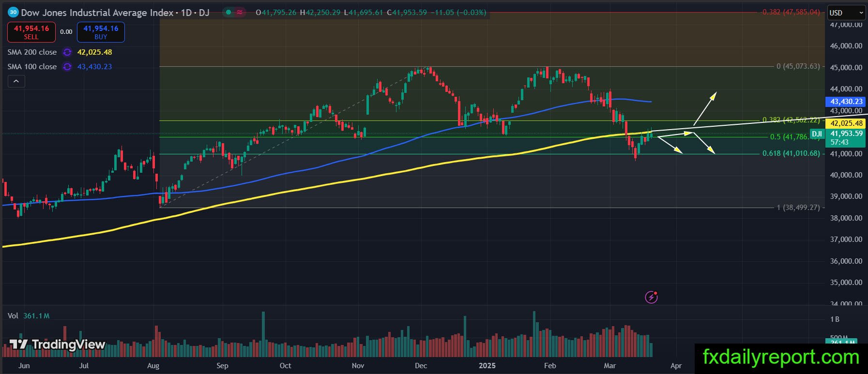Screen dimensions: 868x374
Task: Click the low price L41,695.61
Action: 364,13
